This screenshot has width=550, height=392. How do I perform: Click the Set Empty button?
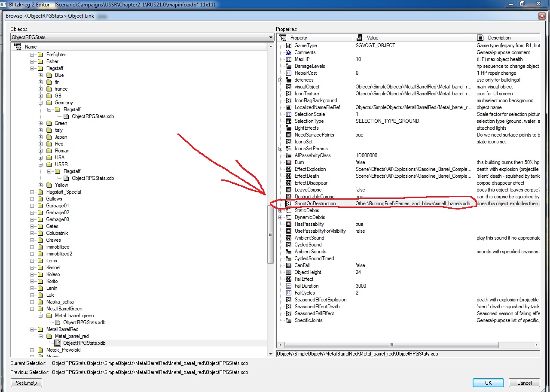pos(26,383)
